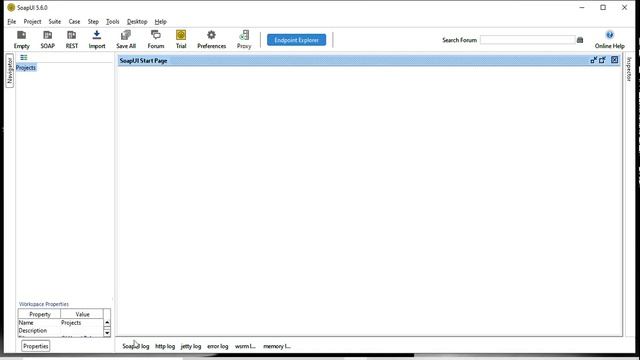The width and height of the screenshot is (640, 360).
Task: Open the Navigator side tab
Action: 9,70
